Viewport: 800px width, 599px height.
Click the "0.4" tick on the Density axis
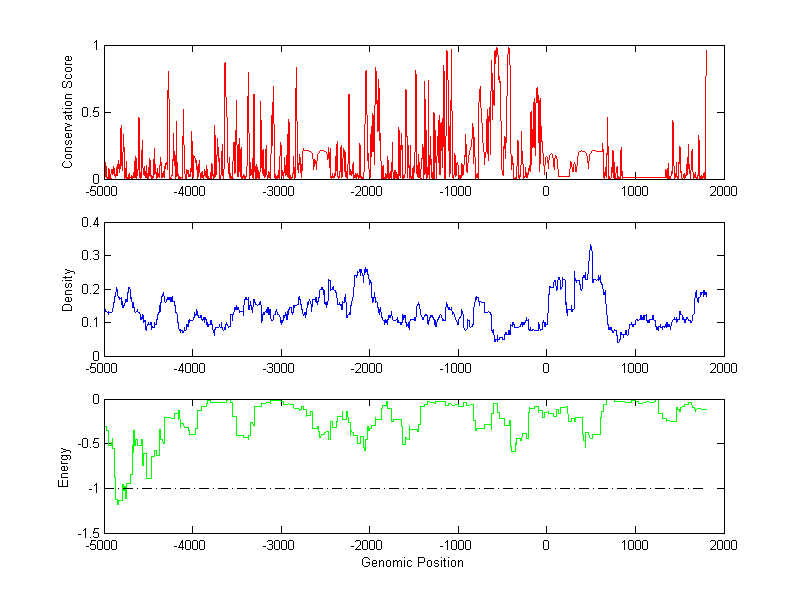88,223
